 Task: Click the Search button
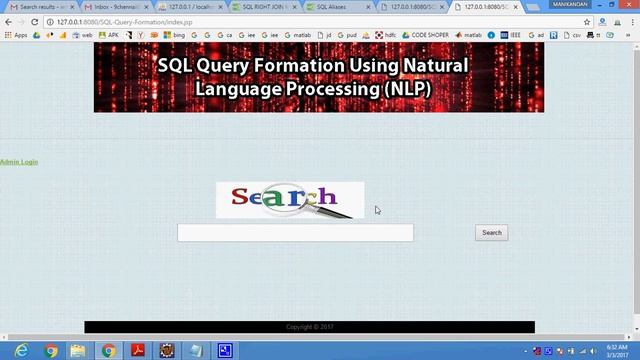click(x=491, y=233)
